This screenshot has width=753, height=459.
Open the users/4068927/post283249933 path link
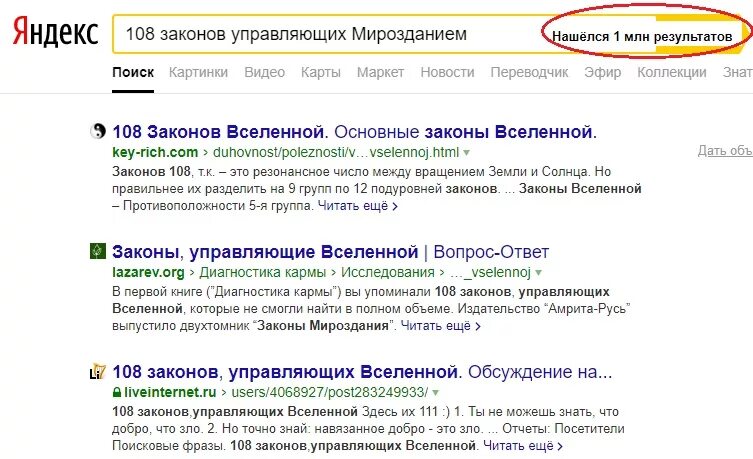(329, 392)
